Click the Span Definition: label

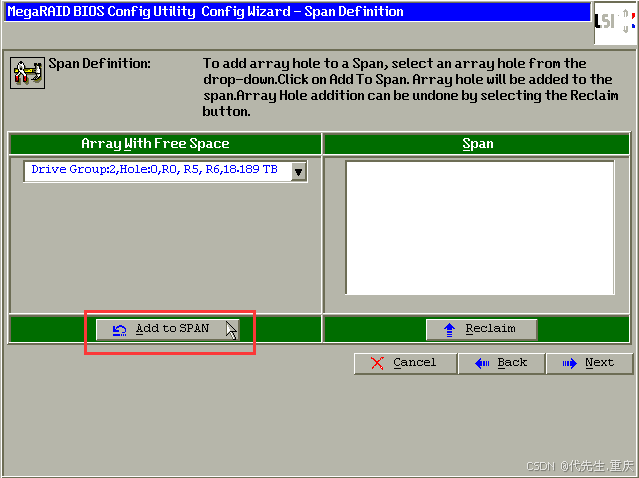tap(99, 64)
